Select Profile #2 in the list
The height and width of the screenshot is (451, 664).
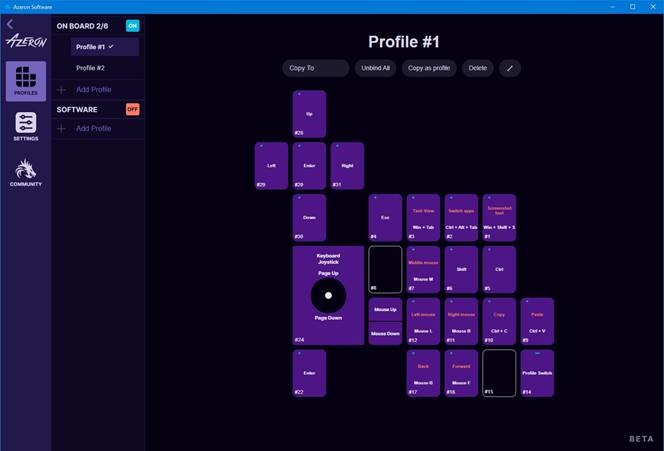(91, 68)
